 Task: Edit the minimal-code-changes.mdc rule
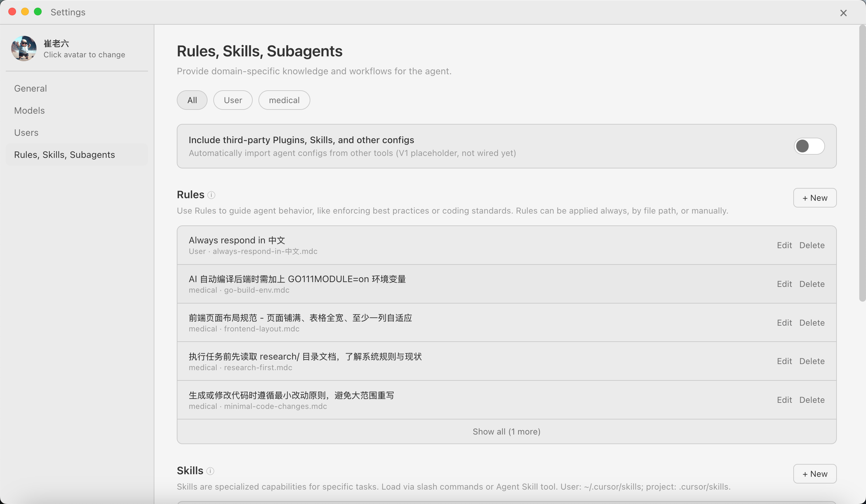click(784, 400)
